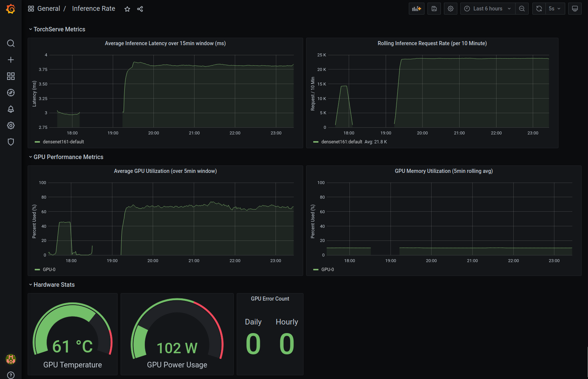The height and width of the screenshot is (379, 588).
Task: Click the GPU Power Usage gauge
Action: click(177, 329)
